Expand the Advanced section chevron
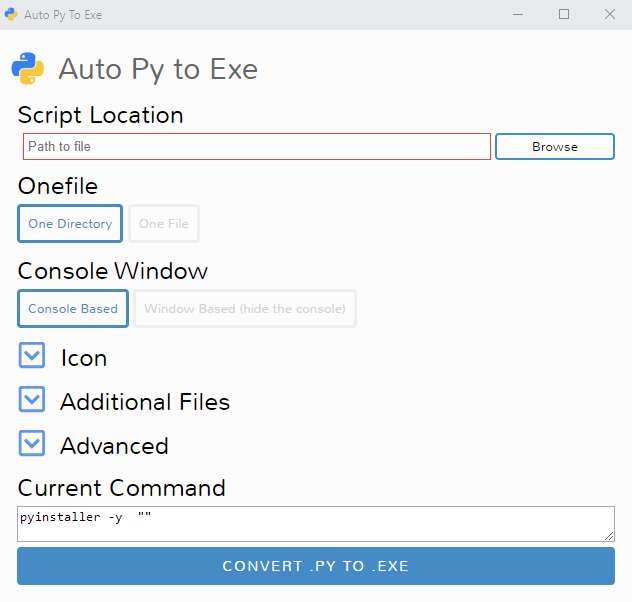Image resolution: width=632 pixels, height=602 pixels. click(x=32, y=443)
